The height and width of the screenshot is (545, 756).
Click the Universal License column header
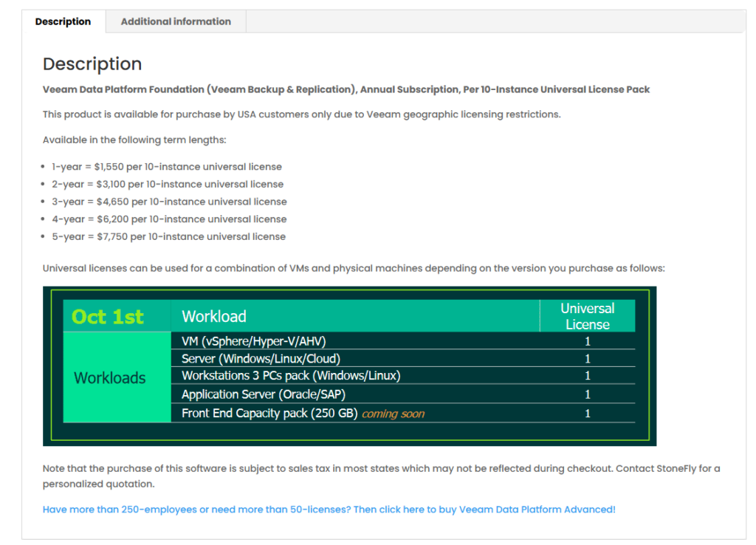point(587,316)
